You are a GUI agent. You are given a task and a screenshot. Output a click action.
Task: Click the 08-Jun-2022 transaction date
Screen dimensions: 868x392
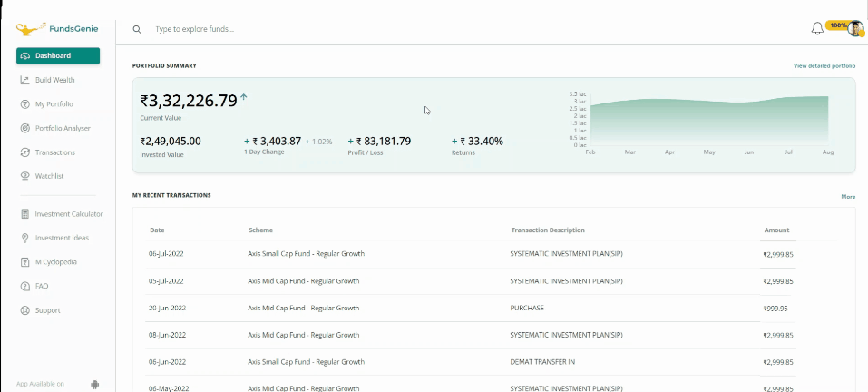click(167, 335)
